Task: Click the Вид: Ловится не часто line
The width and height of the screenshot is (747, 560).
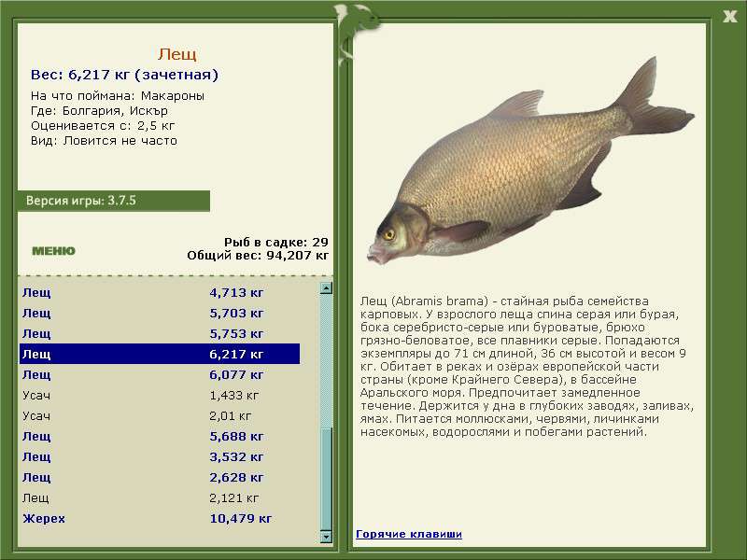Action: point(104,141)
